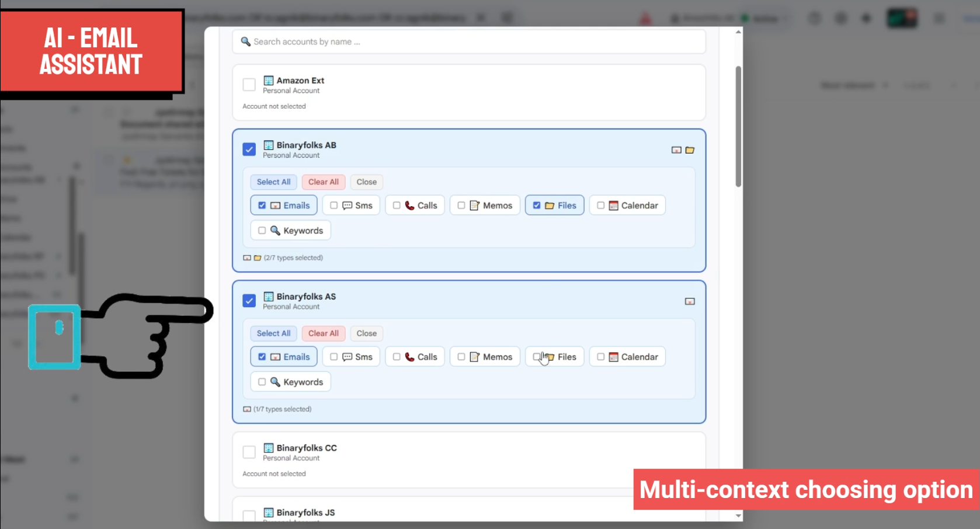
Task: Enable Memos checkbox under Binaryfolks AB
Action: point(461,206)
